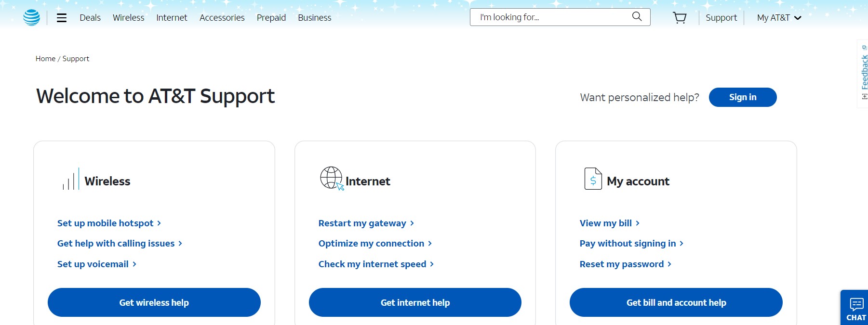The height and width of the screenshot is (325, 868).
Task: Click the Sign in button
Action: (742, 97)
